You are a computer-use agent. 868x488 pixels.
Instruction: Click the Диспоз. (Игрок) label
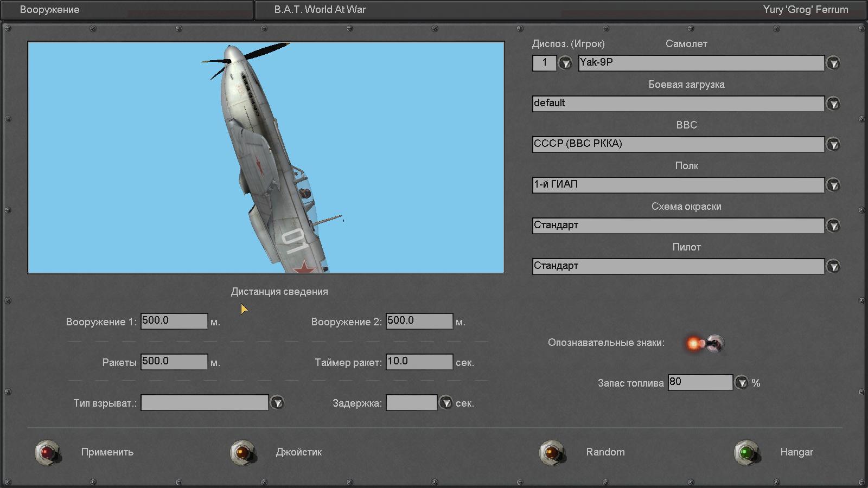(569, 44)
